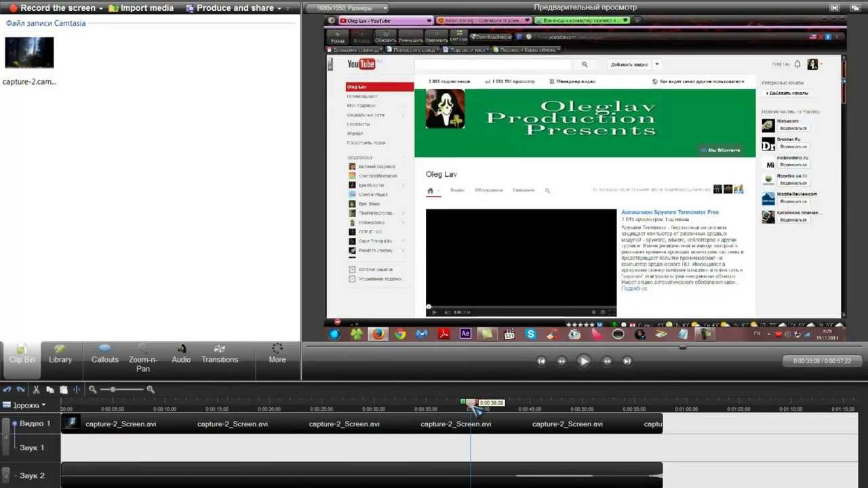Open the More tools menu
Viewport: 868px width, 488px height.
pyautogui.click(x=277, y=354)
